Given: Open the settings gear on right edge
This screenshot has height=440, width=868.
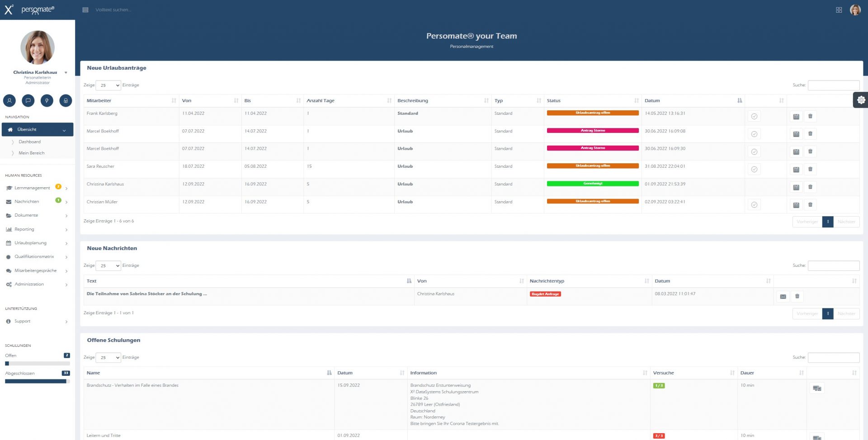Looking at the screenshot, I should [861, 100].
